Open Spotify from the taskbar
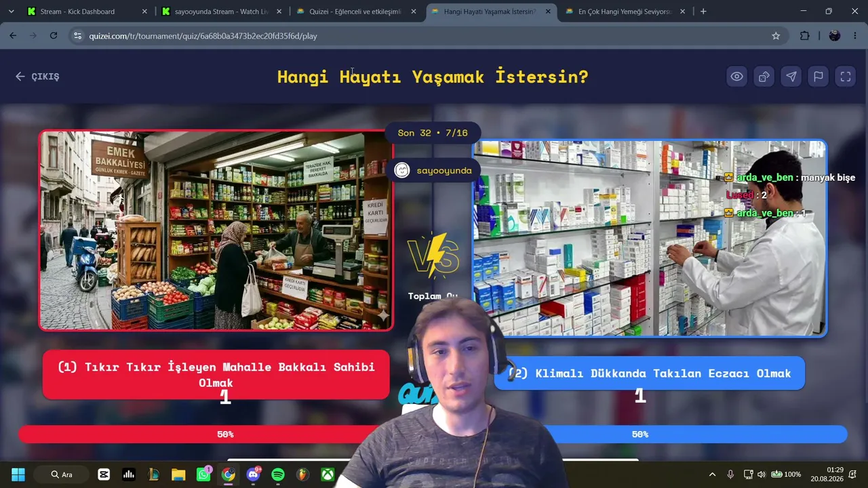868x488 pixels. click(x=278, y=474)
